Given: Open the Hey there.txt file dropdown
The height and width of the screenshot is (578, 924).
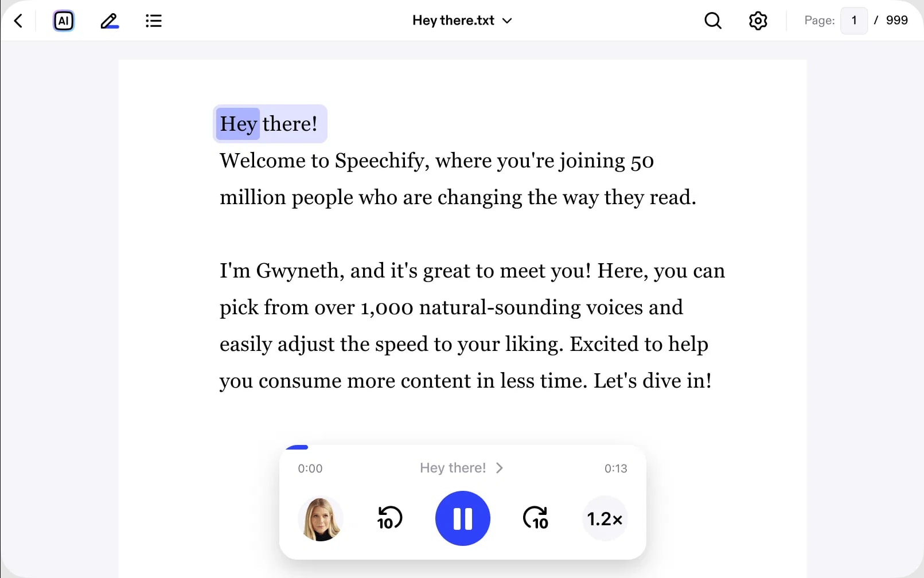Looking at the screenshot, I should (462, 21).
